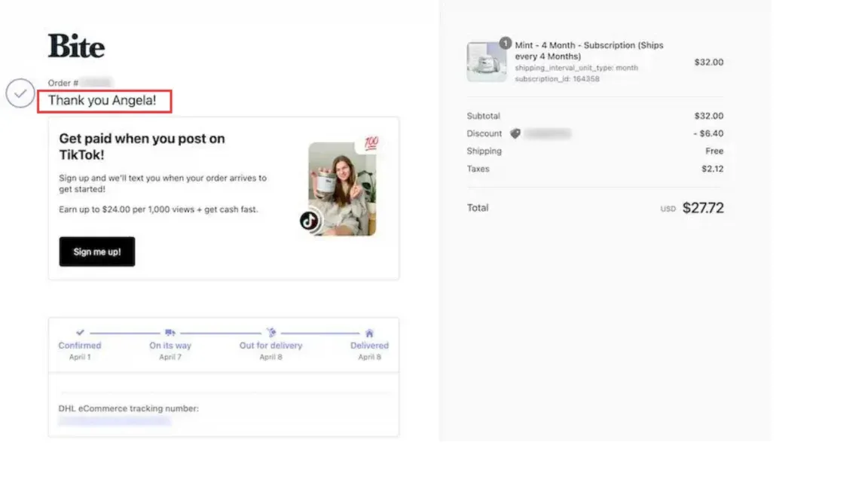
Task: Click the discount tag icon next to Discount
Action: (514, 133)
